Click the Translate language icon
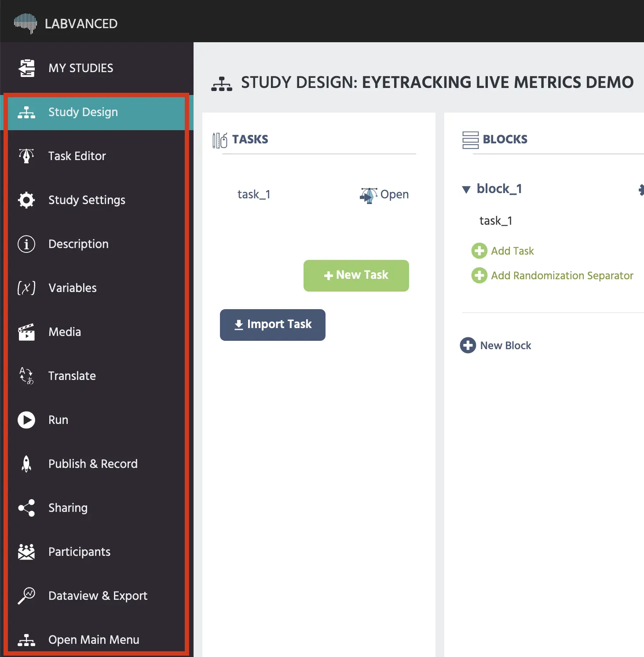 [x=26, y=376]
